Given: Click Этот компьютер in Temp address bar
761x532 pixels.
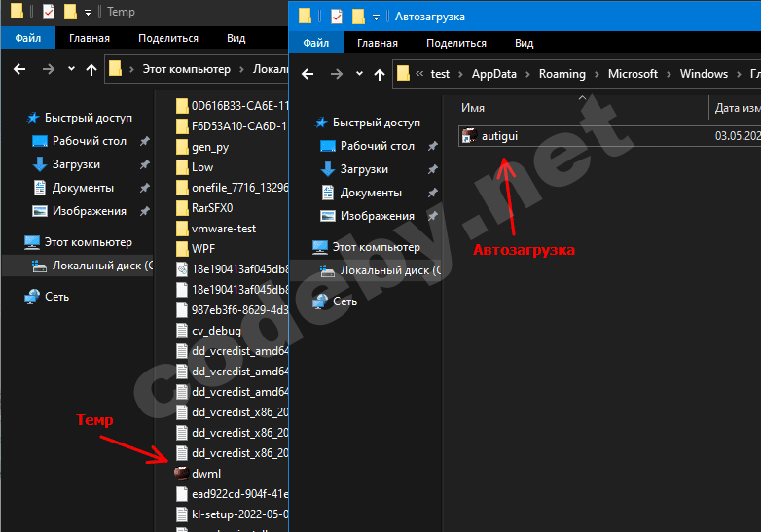Looking at the screenshot, I should coord(187,69).
